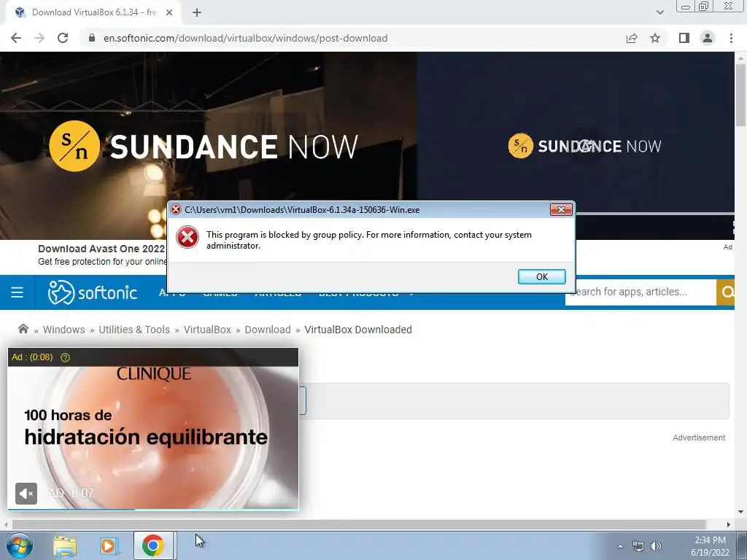Open the Download breadcrumb link

pyautogui.click(x=268, y=330)
